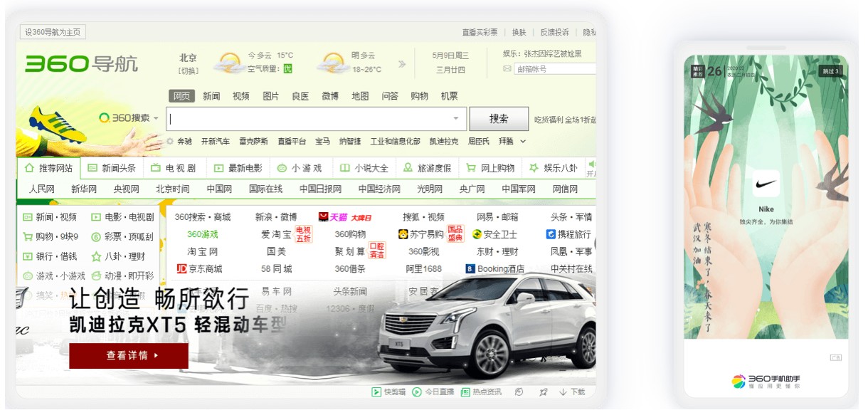The width and height of the screenshot is (868, 420).
Task: Open the 360游戏 green link
Action: (203, 234)
